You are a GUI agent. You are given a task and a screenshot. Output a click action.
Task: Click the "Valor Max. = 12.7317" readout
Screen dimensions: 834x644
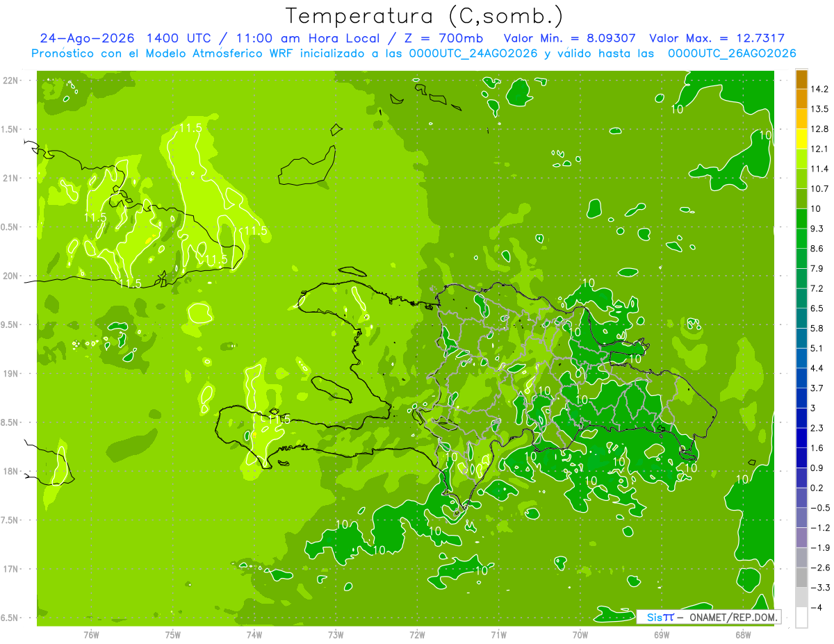717,38
